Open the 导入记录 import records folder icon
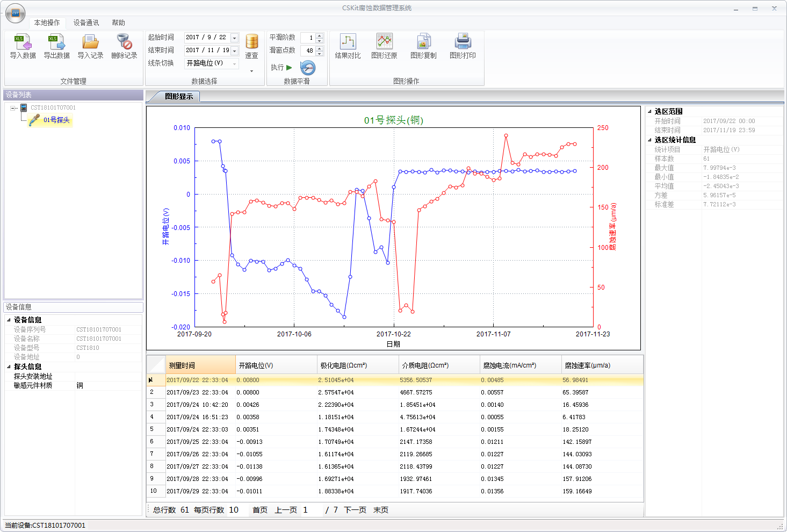Viewport: 787px width, 532px height. coord(90,42)
